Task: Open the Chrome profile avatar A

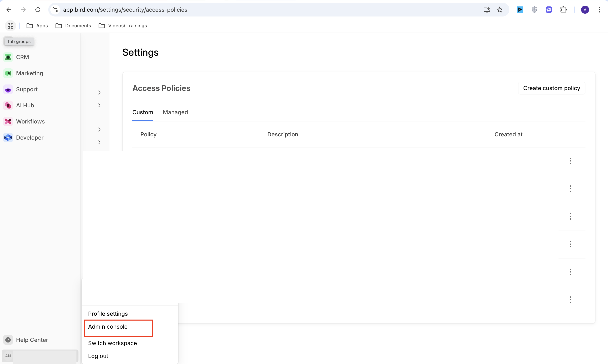Action: [585, 10]
